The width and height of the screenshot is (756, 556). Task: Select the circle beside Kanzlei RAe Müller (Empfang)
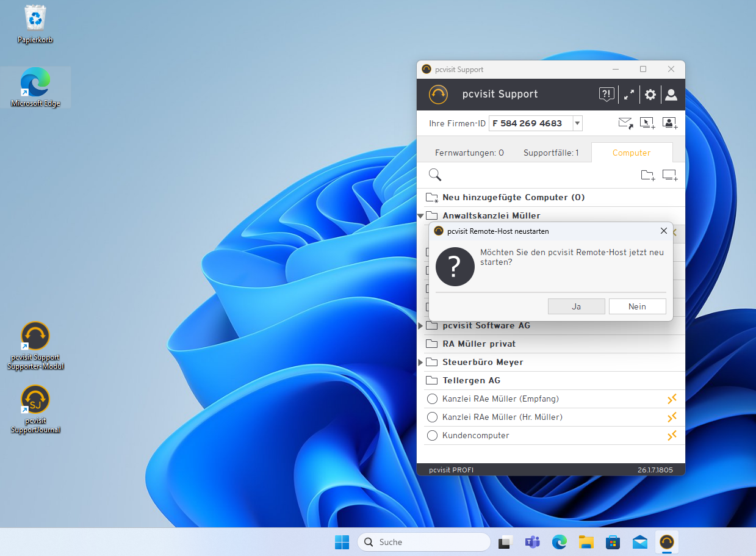coord(432,399)
